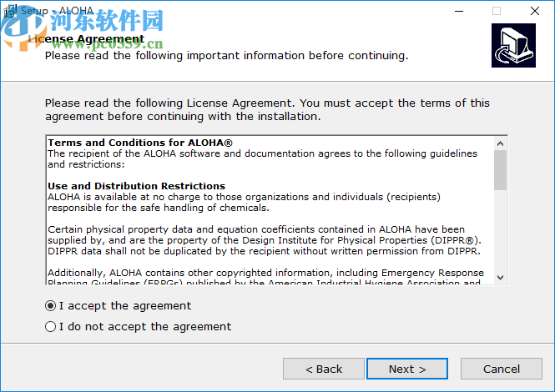Select "I accept the agreement"
The height and width of the screenshot is (392, 555).
pyautogui.click(x=51, y=306)
